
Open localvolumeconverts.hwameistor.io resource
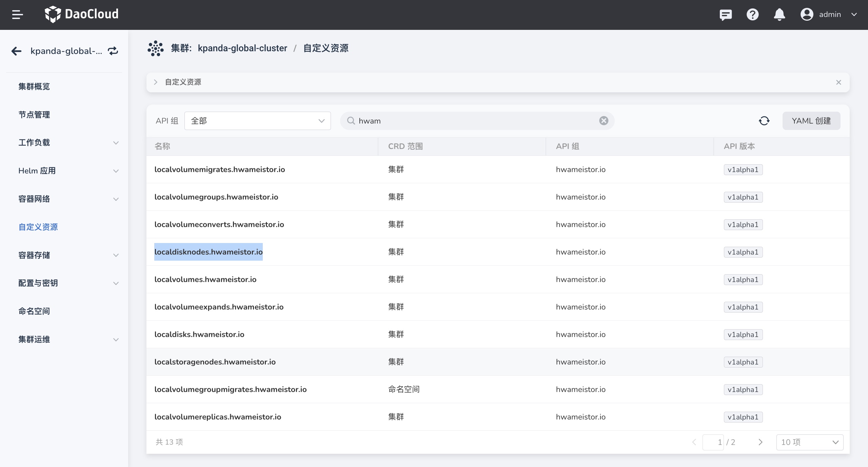pos(219,224)
